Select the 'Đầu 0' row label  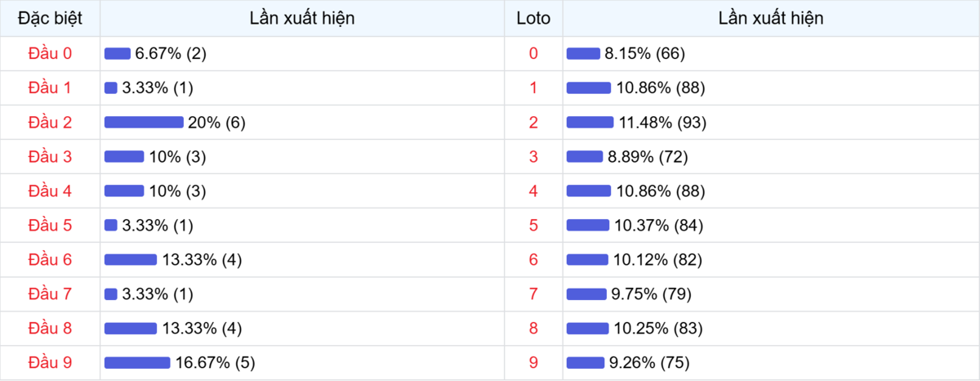coord(50,54)
